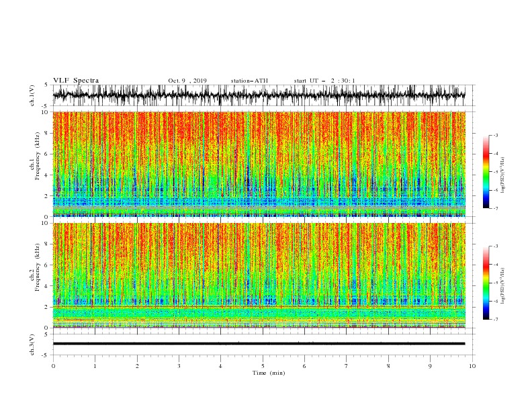
Task: Click the ch.1 colorbar log(PSD) label
Action: coord(503,175)
